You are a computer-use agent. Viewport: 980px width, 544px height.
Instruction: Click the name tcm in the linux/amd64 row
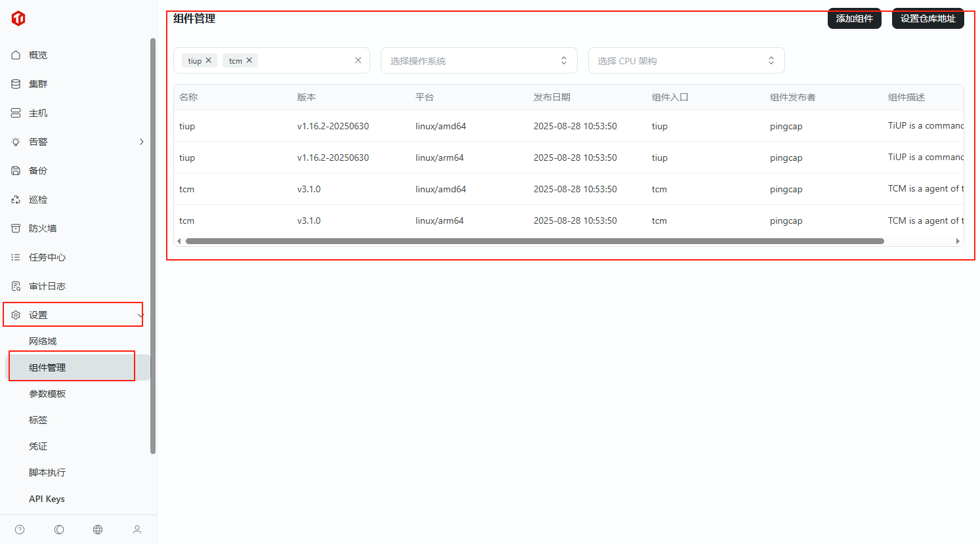(x=186, y=189)
